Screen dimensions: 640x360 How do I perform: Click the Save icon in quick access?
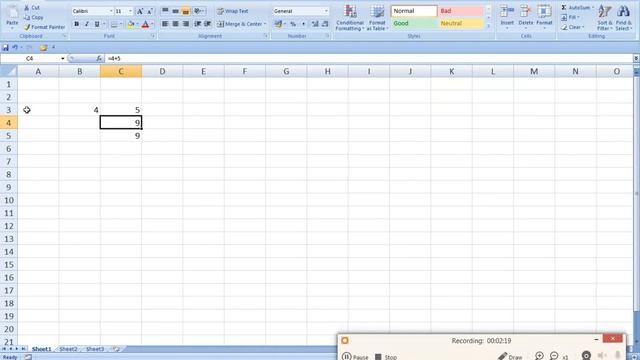5,48
